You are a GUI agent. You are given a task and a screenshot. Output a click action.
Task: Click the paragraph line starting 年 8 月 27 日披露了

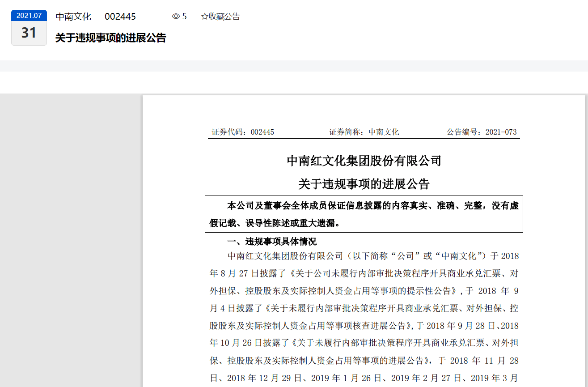pos(364,273)
